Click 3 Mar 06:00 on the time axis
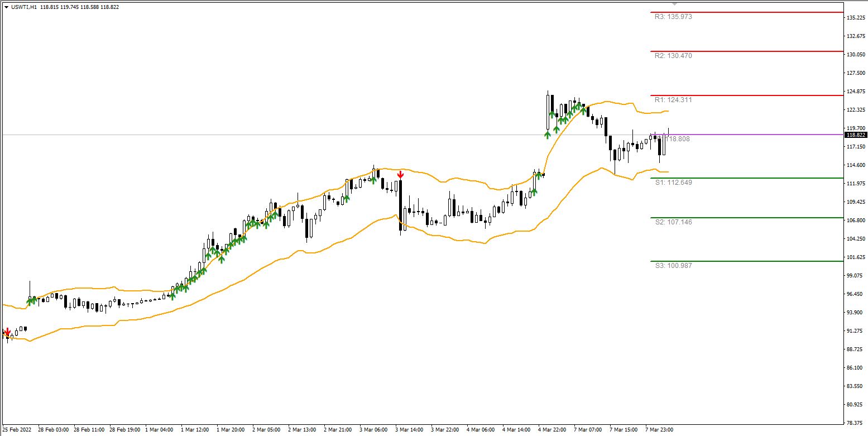Viewport: 868px width, 436px height. click(373, 430)
